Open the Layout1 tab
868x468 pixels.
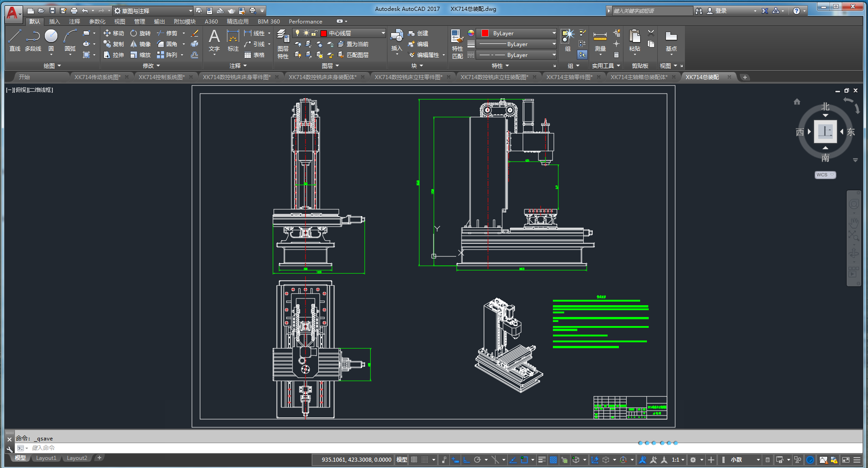point(46,458)
